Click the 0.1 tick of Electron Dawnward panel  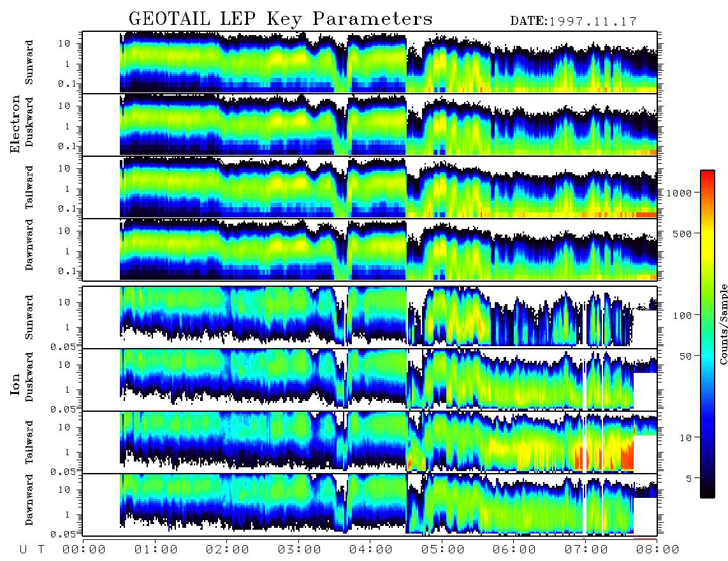(x=66, y=271)
